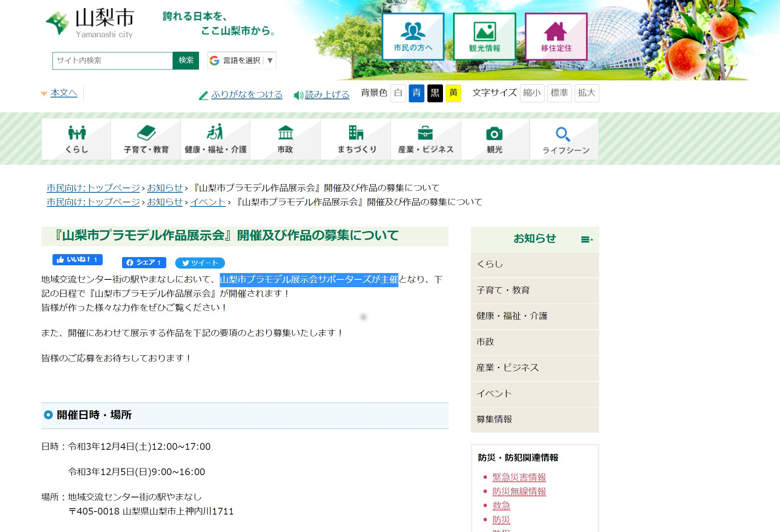Open ライフシーン magnifier icon category

point(565,139)
